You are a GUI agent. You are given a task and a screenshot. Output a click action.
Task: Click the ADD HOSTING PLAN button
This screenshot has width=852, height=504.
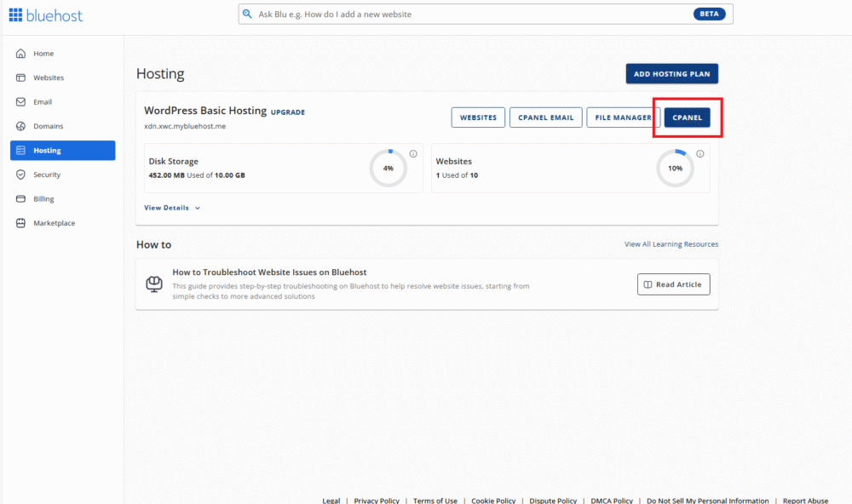pos(671,73)
